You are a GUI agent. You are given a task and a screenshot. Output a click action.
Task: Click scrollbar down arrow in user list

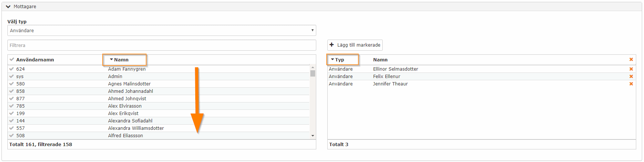pyautogui.click(x=313, y=136)
